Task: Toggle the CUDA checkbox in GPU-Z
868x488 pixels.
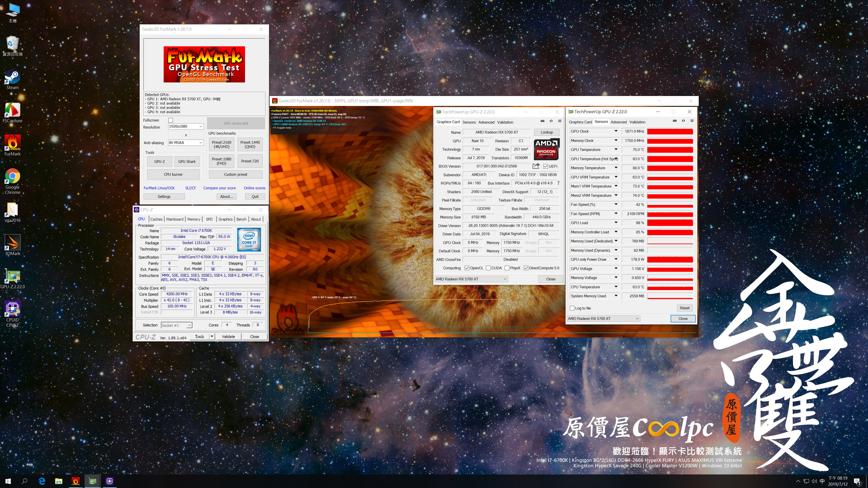Action: (x=488, y=268)
